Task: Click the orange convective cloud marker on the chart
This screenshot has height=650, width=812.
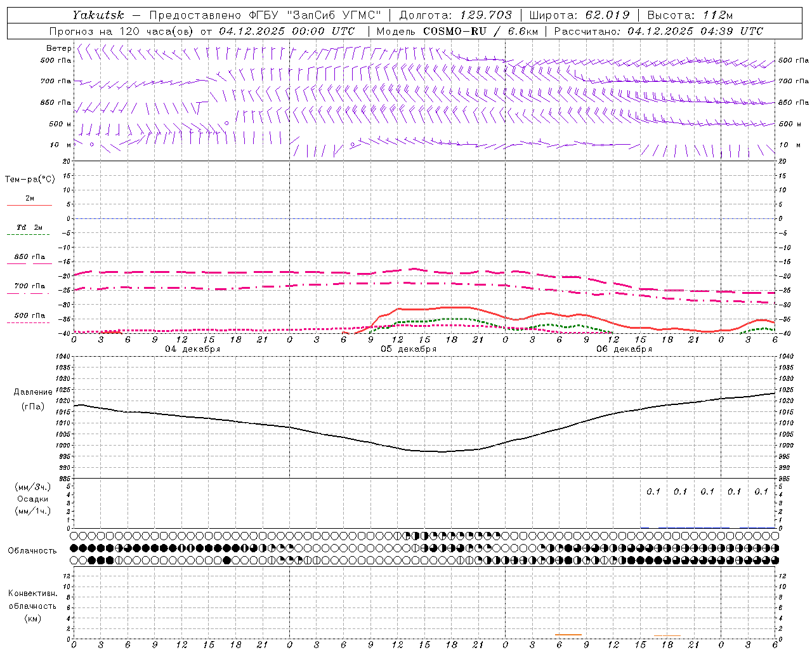Action: pyautogui.click(x=568, y=635)
